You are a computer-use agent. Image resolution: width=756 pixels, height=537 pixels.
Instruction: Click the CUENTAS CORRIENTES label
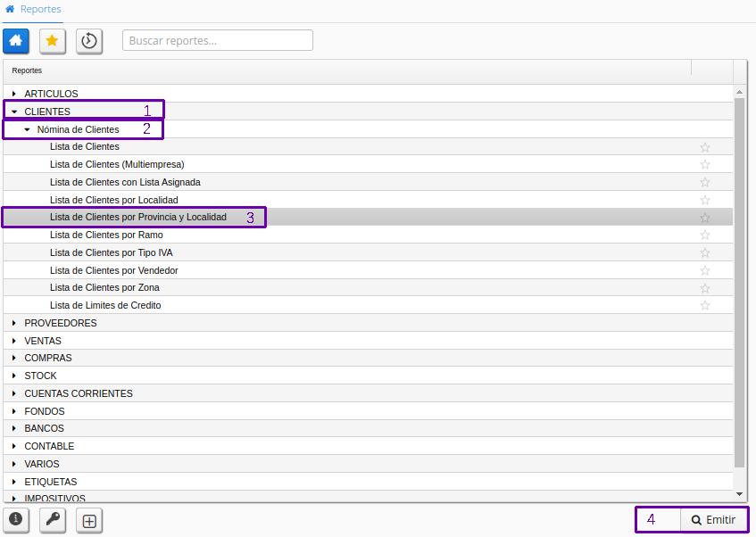79,393
